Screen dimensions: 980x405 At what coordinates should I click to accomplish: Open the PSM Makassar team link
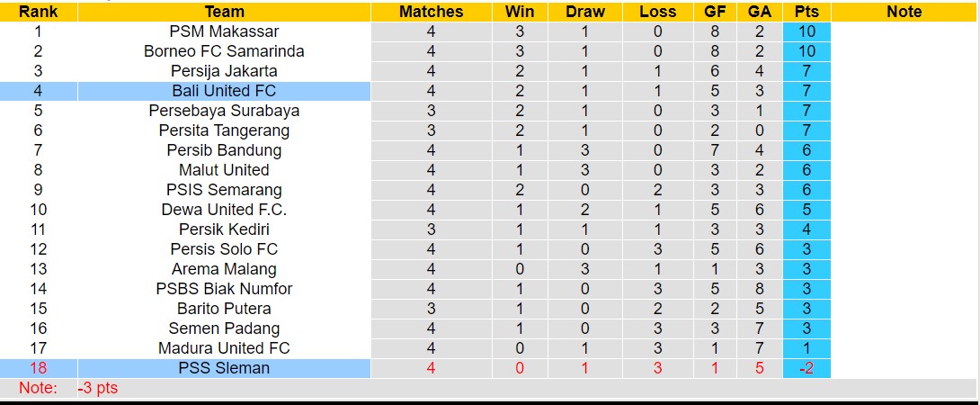(x=224, y=31)
